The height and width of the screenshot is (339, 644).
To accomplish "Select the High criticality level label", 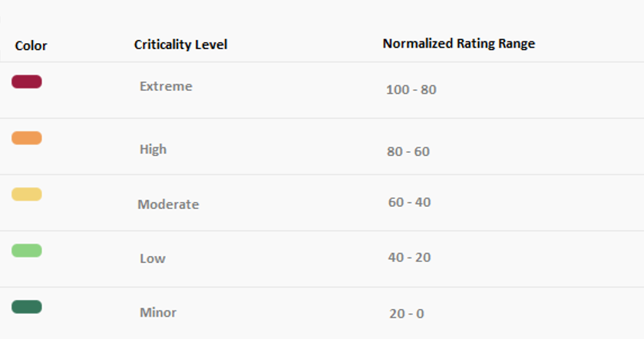I will [153, 150].
